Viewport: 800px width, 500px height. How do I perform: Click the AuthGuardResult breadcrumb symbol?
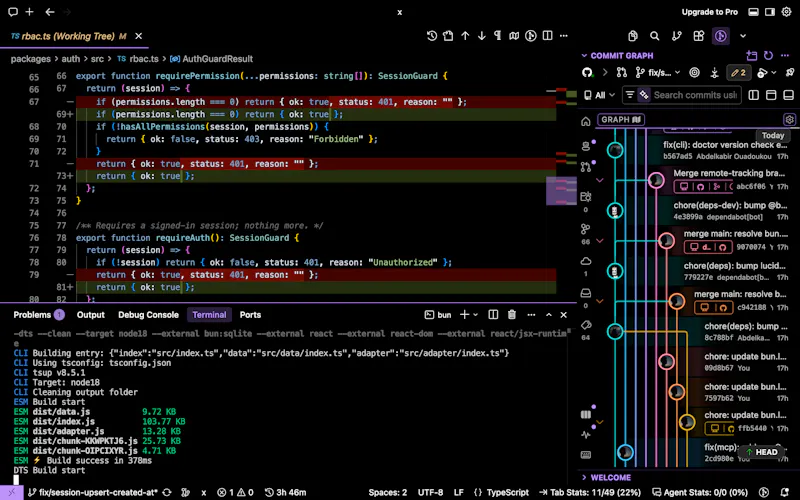pos(212,59)
